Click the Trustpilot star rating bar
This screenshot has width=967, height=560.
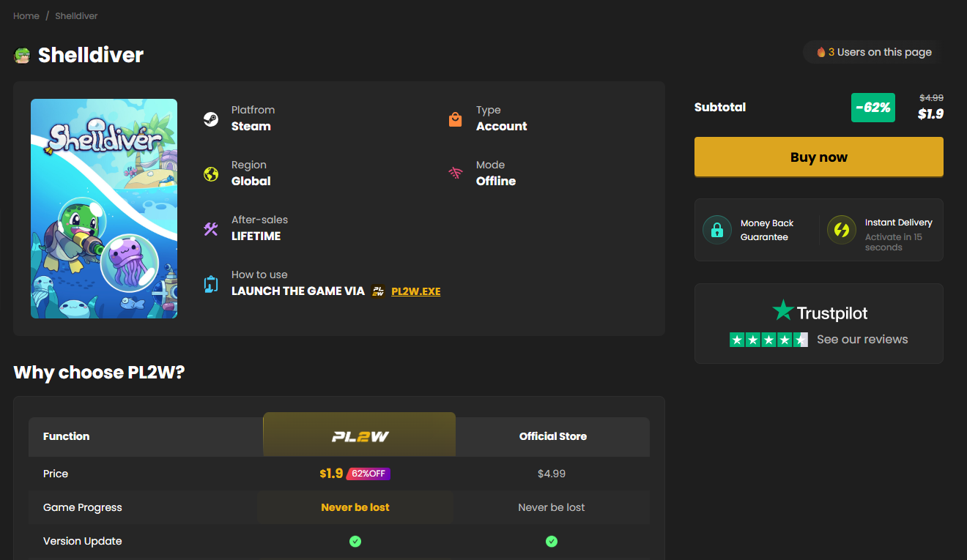(768, 340)
